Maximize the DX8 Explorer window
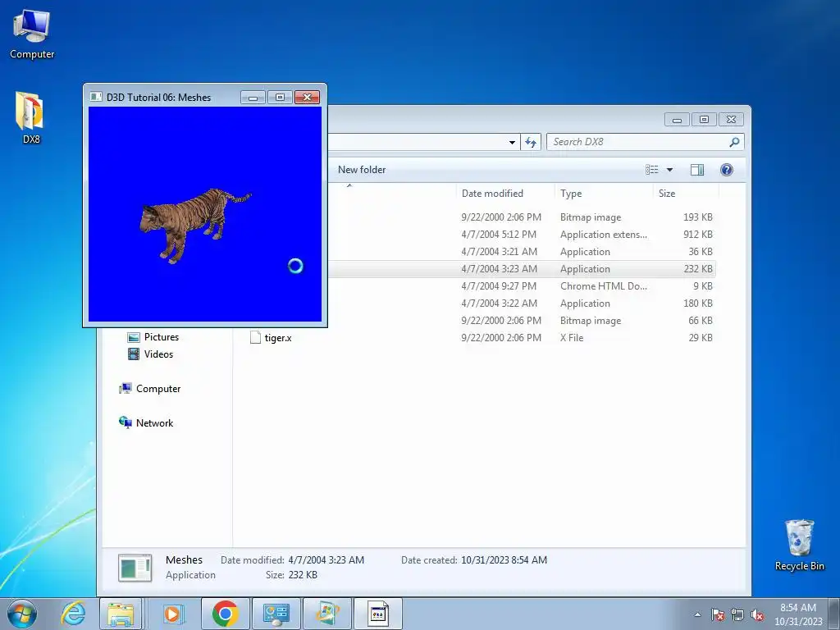840x630 pixels. [x=704, y=120]
